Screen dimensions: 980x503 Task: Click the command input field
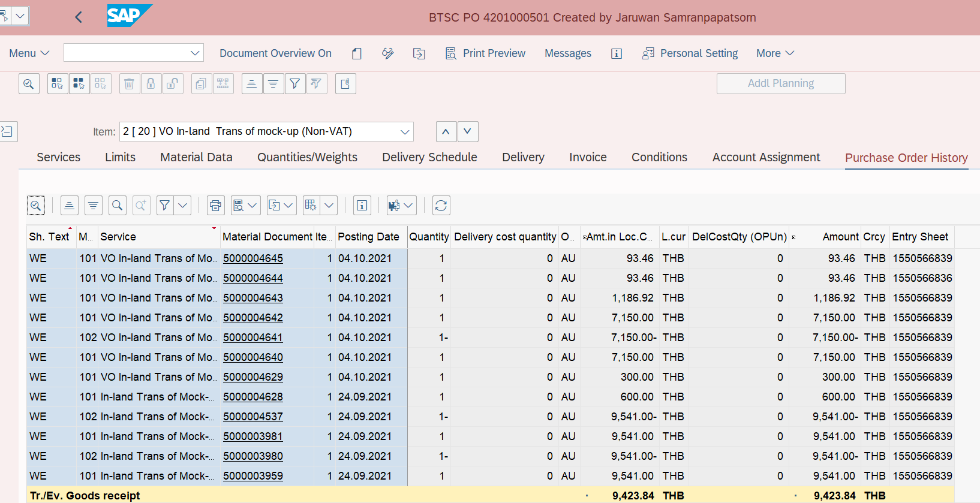[x=127, y=53]
